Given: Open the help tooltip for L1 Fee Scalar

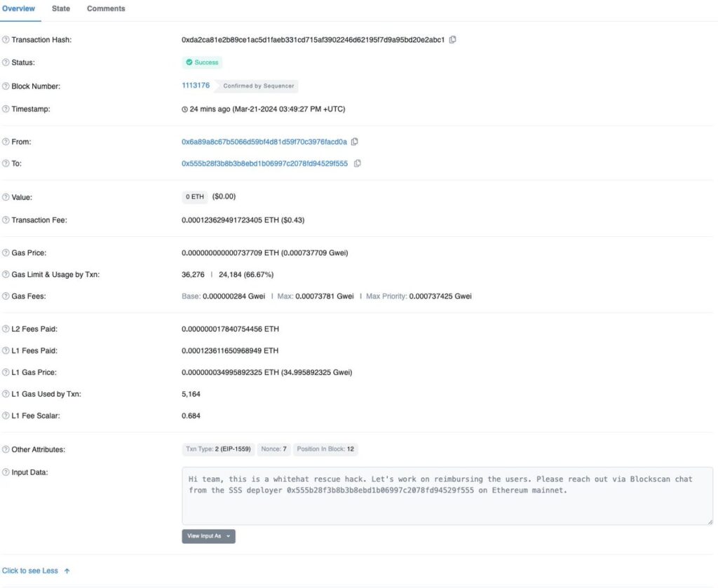Looking at the screenshot, I should [6, 415].
